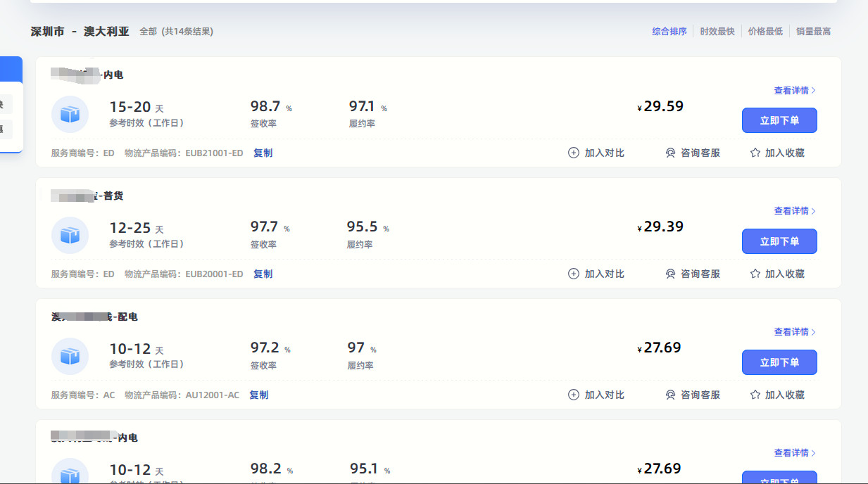Copy the product code EUB20001-ED
The image size is (868, 484).
(x=263, y=274)
